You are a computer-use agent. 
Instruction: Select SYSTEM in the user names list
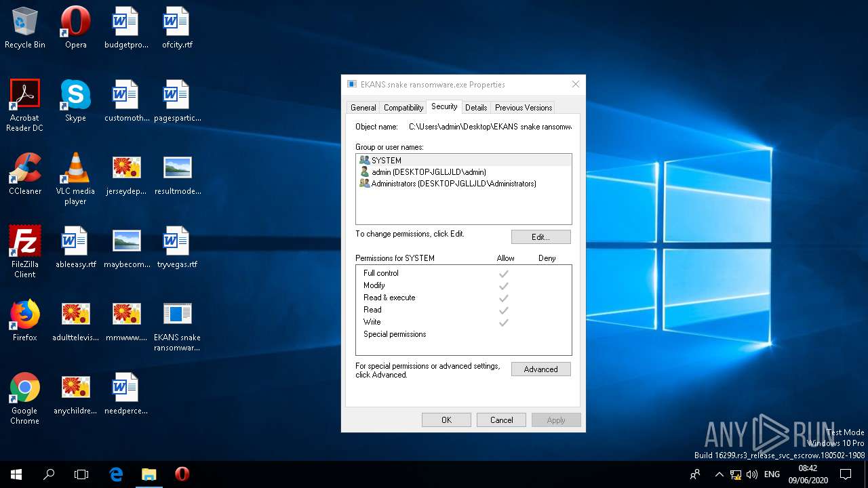(463, 161)
